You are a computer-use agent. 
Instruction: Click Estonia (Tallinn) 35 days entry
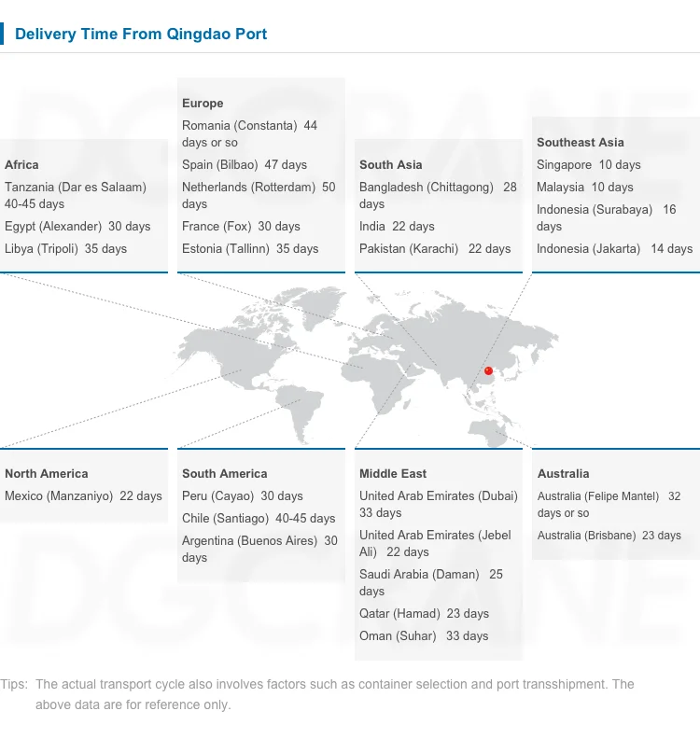(x=250, y=249)
